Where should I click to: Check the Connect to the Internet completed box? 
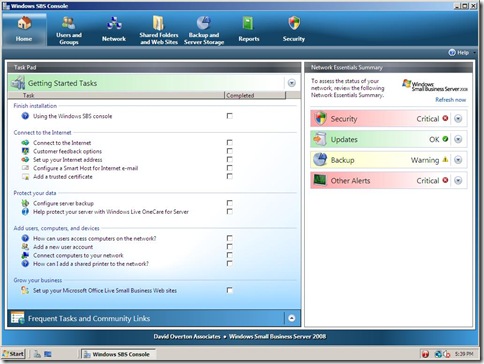229,142
